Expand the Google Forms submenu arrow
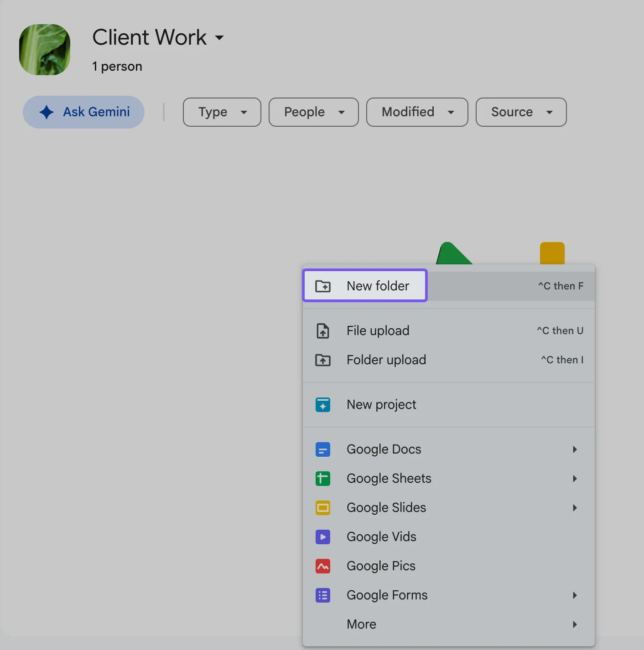 pyautogui.click(x=575, y=595)
